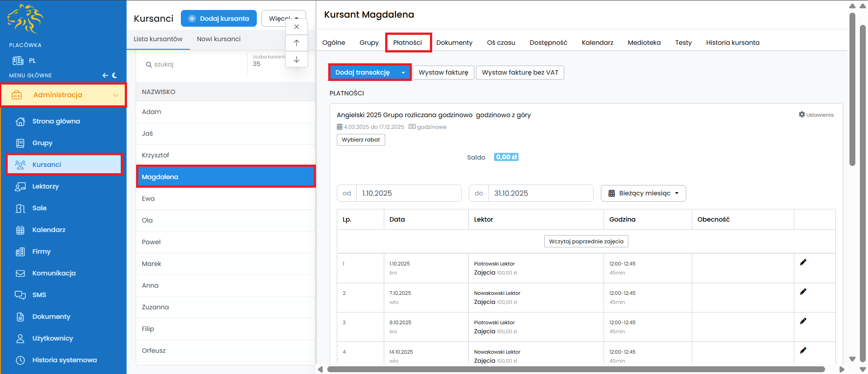Go to next kursant with down arrow
Image resolution: width=868 pixels, height=374 pixels.
[297, 59]
